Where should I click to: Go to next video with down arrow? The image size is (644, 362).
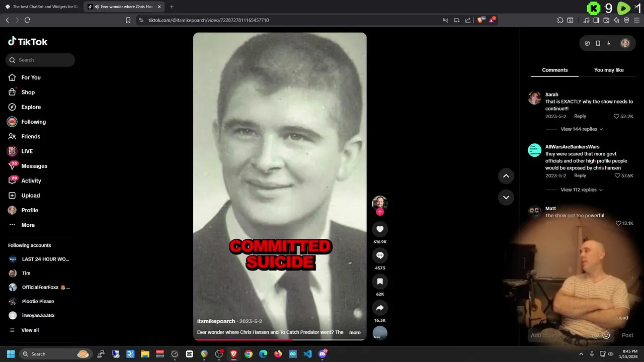(x=506, y=197)
